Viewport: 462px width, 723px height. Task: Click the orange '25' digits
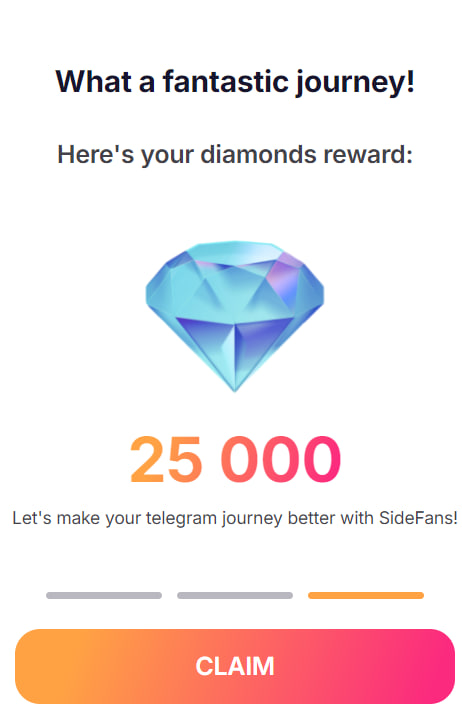click(166, 460)
